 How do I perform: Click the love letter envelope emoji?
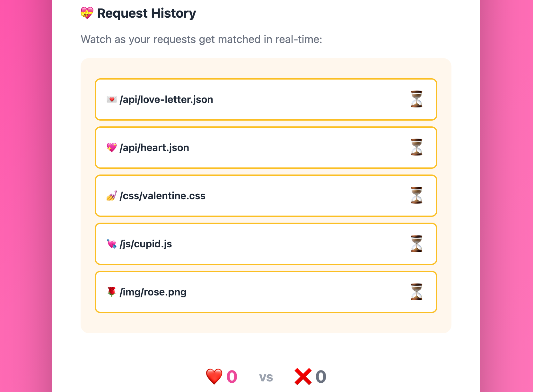tap(111, 99)
